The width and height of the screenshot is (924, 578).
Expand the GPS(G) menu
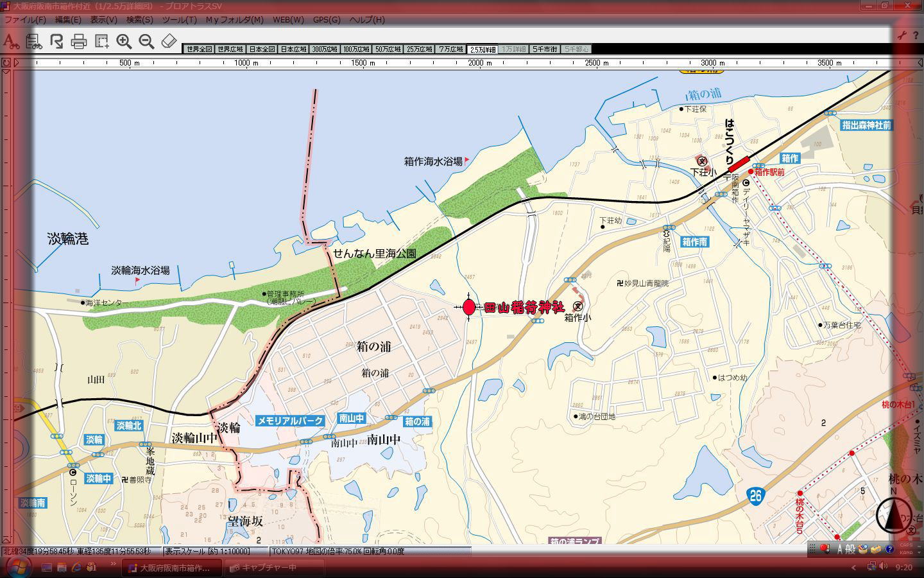tap(327, 20)
